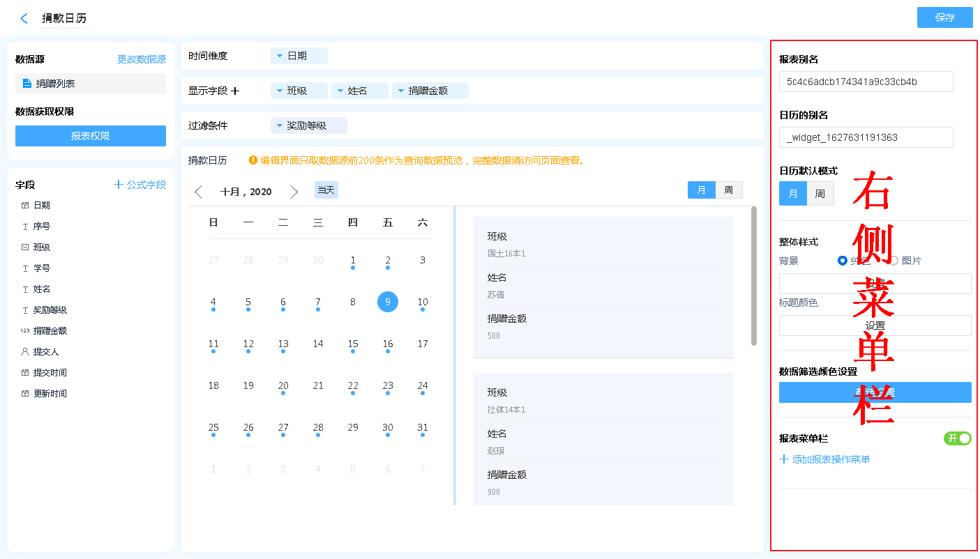Screen dimensions: 980x559
Task: Click the plus icon next to 显示字段
Action: [x=235, y=91]
